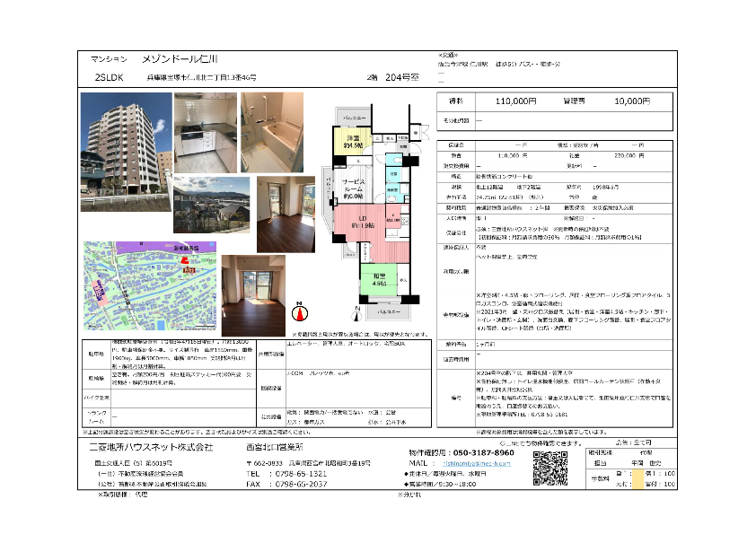Select the yellow 洋室 room on the floor plan
The height and width of the screenshot is (534, 756).
pos(353,144)
